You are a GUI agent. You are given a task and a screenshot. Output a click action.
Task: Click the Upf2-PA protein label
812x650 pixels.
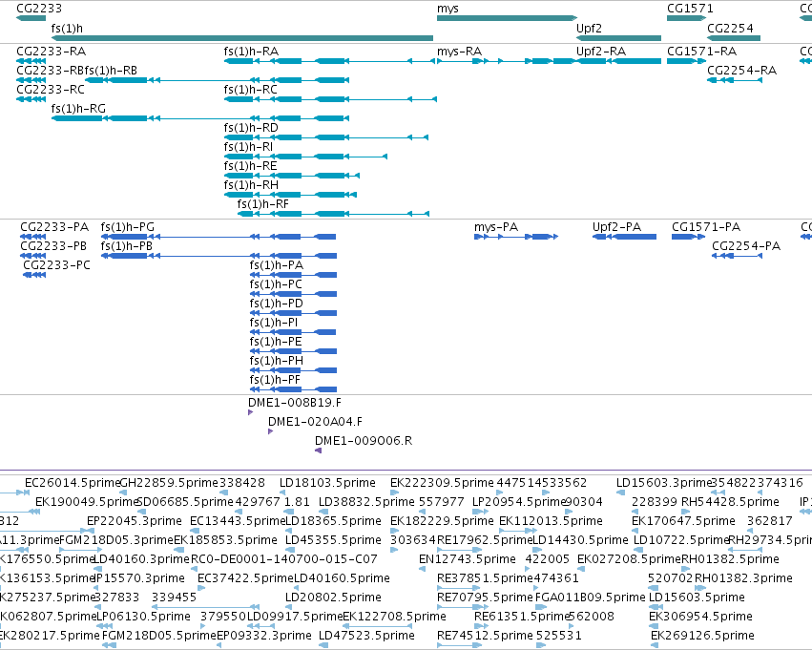pos(616,227)
